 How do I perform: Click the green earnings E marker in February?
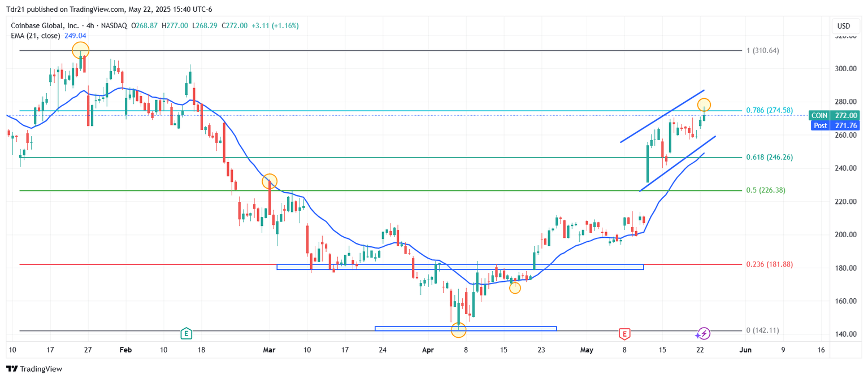point(186,333)
